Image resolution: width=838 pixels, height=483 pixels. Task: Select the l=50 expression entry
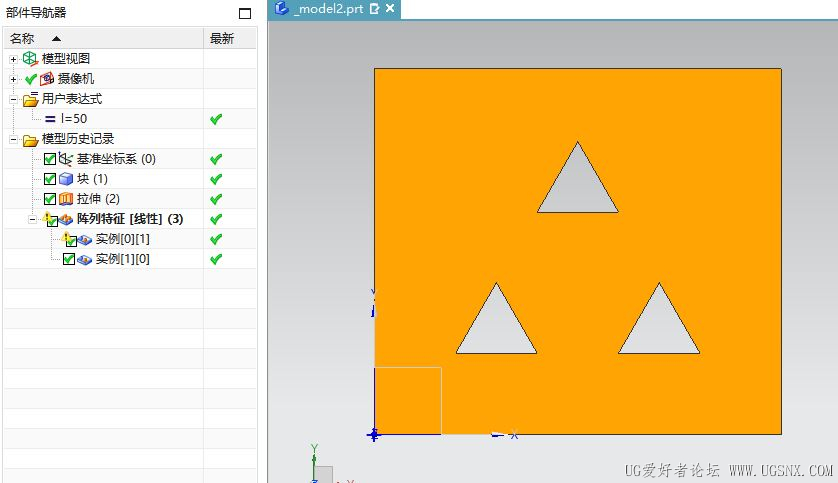(x=74, y=119)
